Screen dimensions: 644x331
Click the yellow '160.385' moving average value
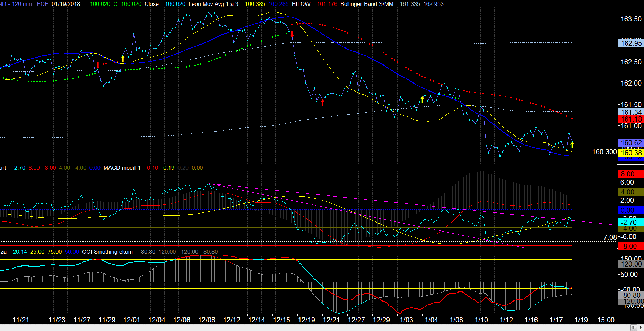pos(255,4)
